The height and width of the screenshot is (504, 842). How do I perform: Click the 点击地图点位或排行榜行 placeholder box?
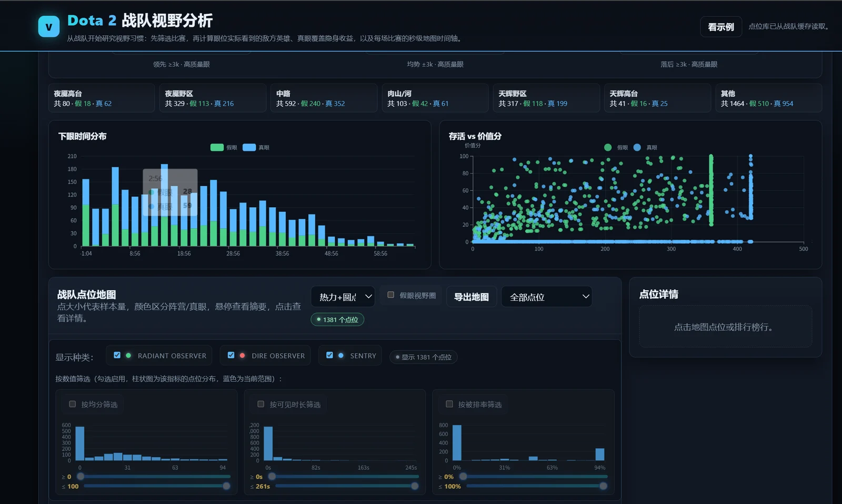(725, 327)
